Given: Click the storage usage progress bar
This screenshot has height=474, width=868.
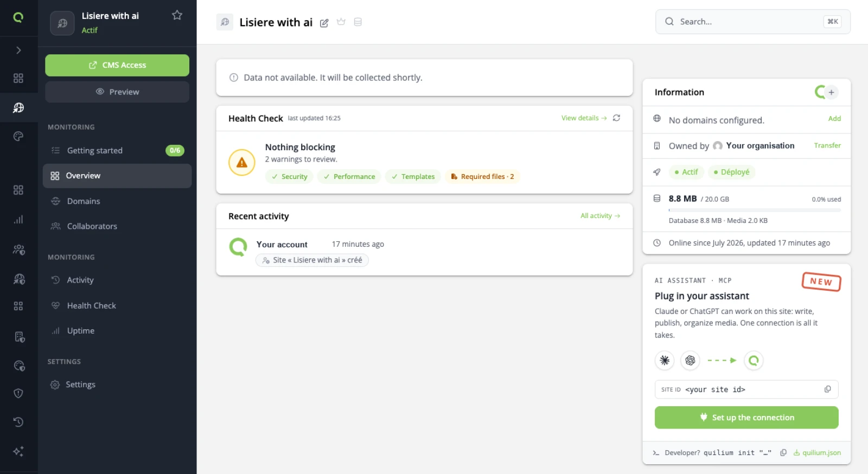Looking at the screenshot, I should 755,210.
